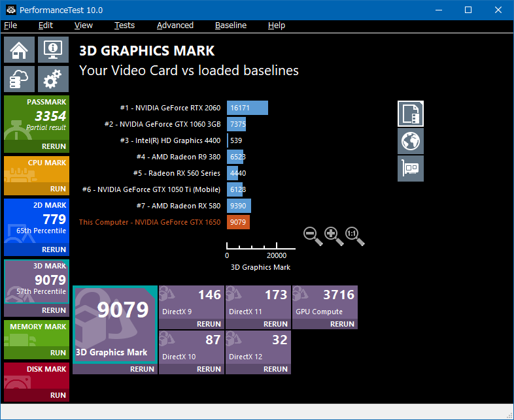Select the large 3D Graphics Mark tile

point(114,324)
